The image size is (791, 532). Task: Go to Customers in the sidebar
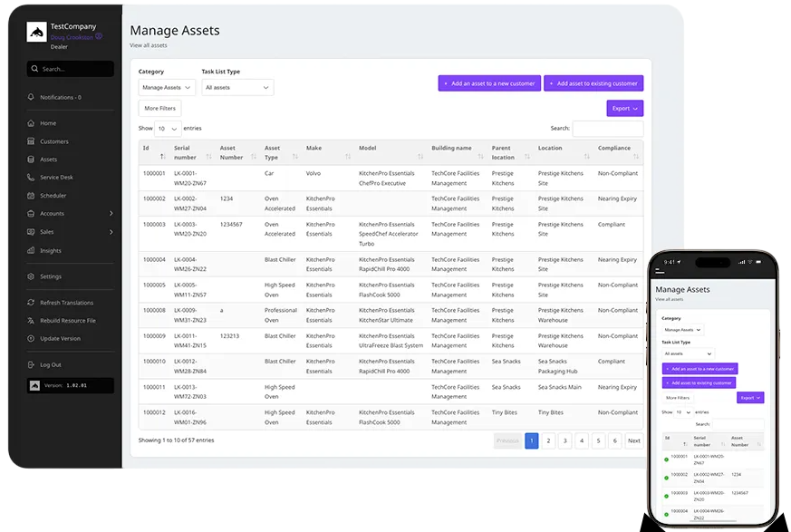point(54,141)
